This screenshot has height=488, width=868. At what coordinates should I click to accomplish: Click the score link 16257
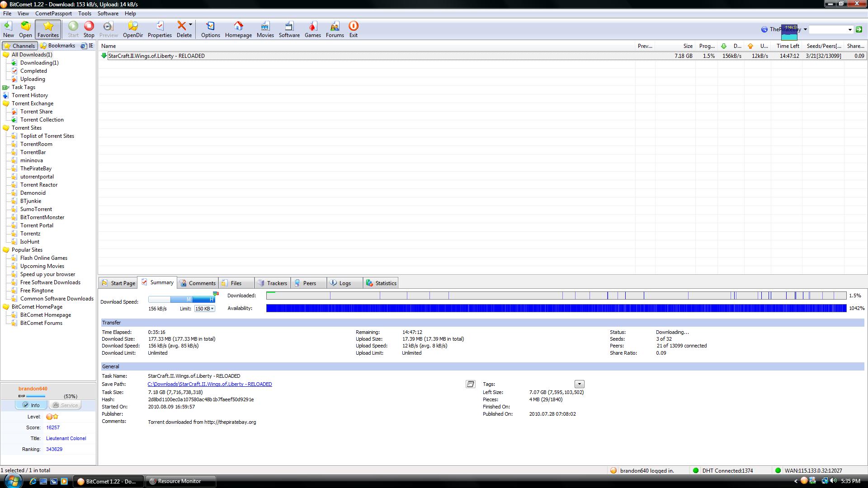click(53, 427)
